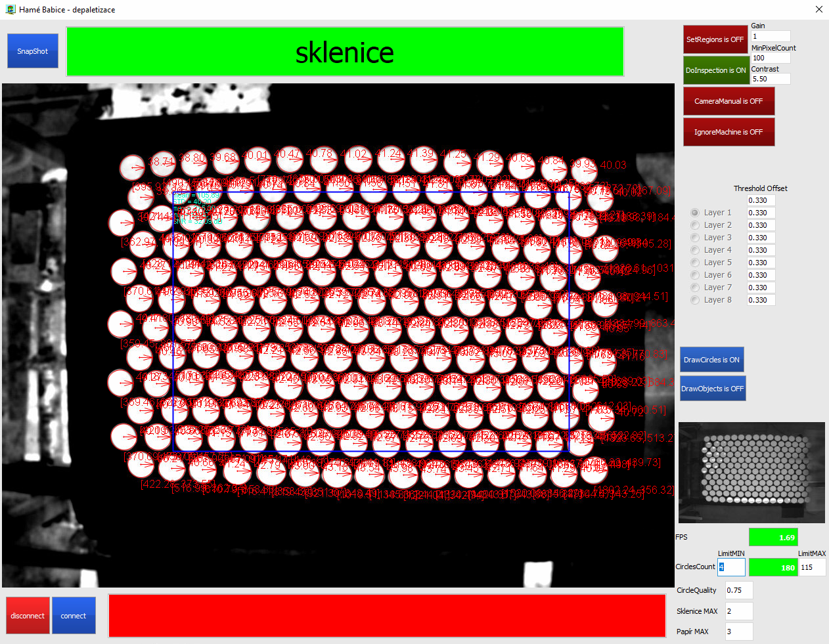Click the CircleQuality field
829x644 pixels.
click(x=739, y=590)
